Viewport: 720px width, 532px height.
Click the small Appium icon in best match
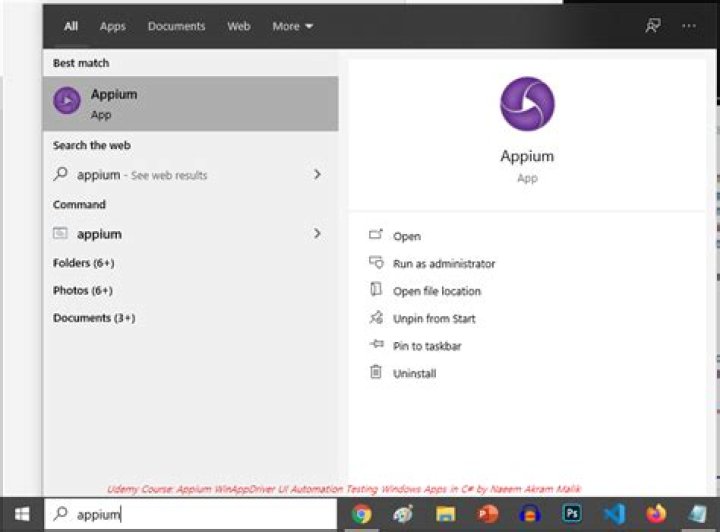pyautogui.click(x=67, y=101)
